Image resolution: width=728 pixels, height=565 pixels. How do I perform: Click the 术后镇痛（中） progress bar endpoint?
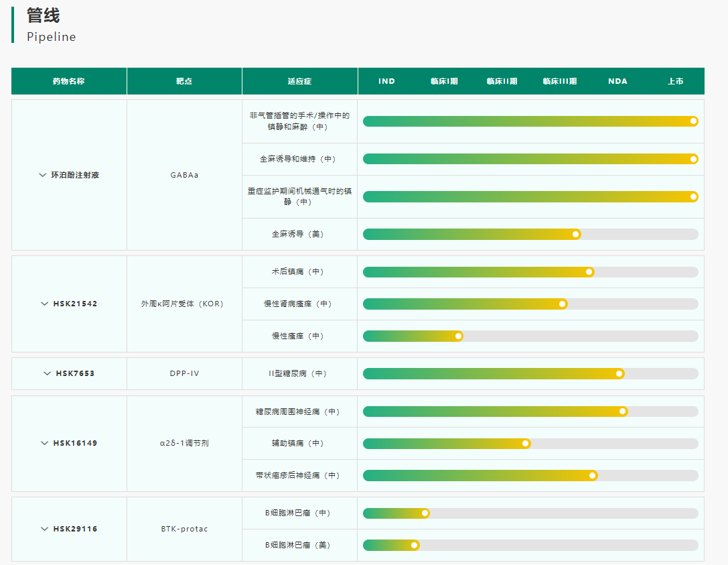[x=589, y=271]
